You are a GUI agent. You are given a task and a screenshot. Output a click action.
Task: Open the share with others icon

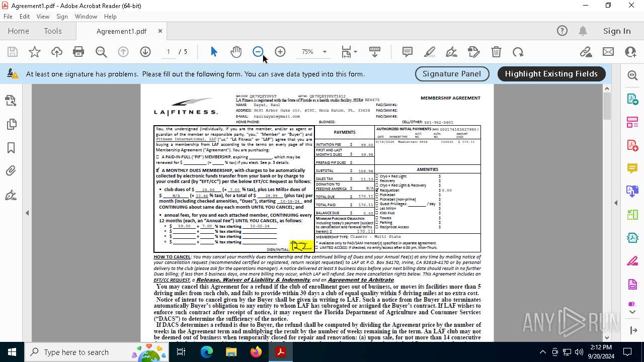(630, 52)
